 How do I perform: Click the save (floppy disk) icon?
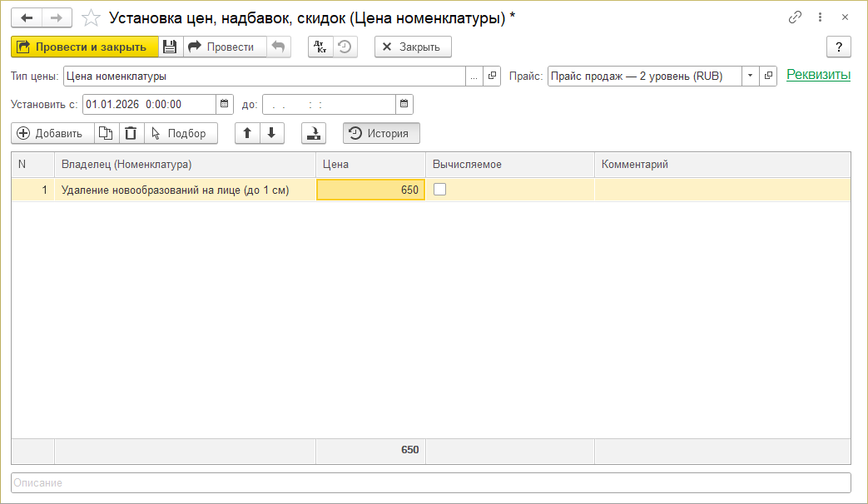click(170, 47)
